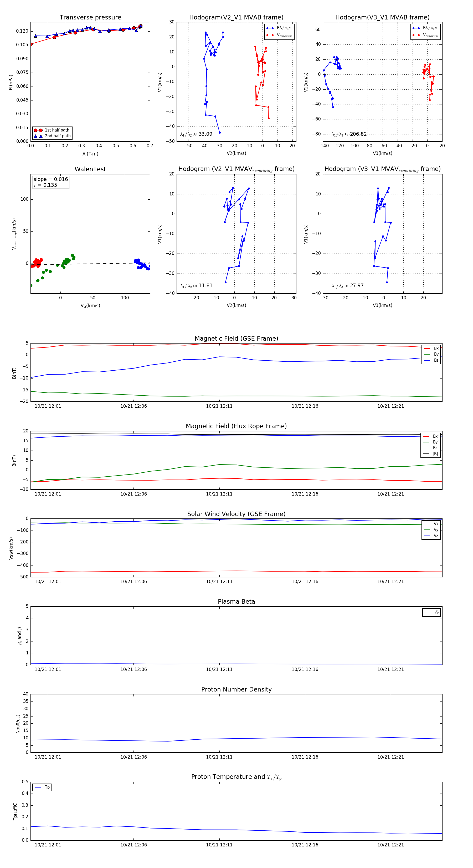Click the '|B|' entry in Flux Rope legend
This screenshot has height=868, width=473.
click(x=431, y=454)
